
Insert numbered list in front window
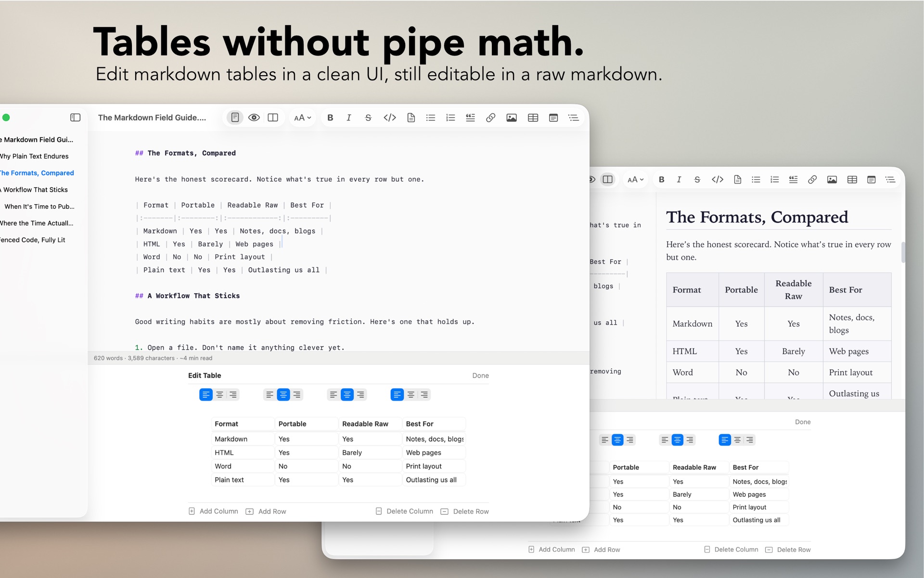pos(450,118)
